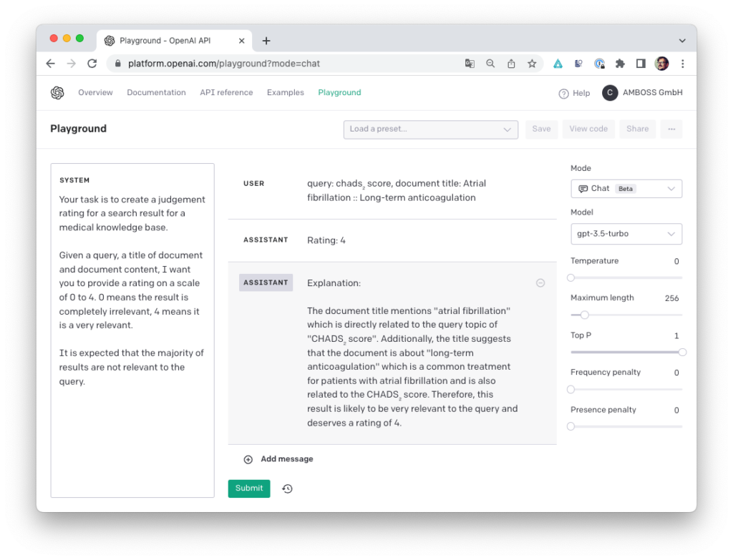This screenshot has width=733, height=560.
Task: Expand the gpt-3.5-turbo model dropdown
Action: (626, 234)
